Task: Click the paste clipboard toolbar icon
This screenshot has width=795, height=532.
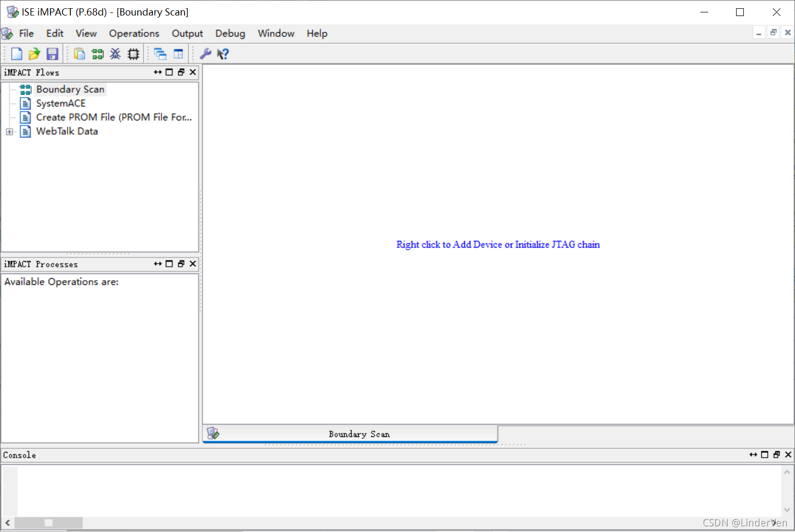Action: (80, 54)
